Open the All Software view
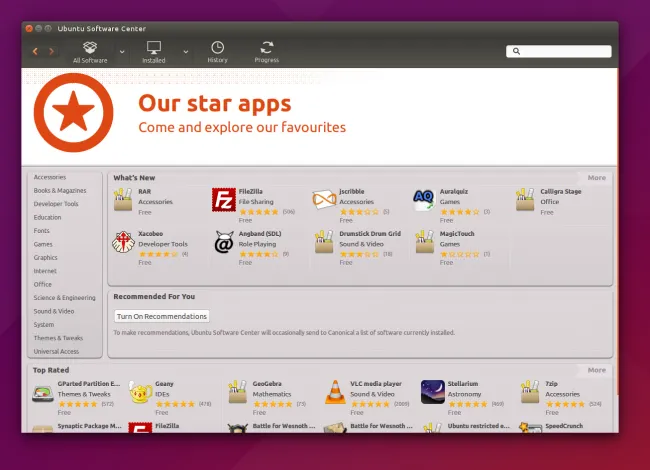 pyautogui.click(x=90, y=50)
